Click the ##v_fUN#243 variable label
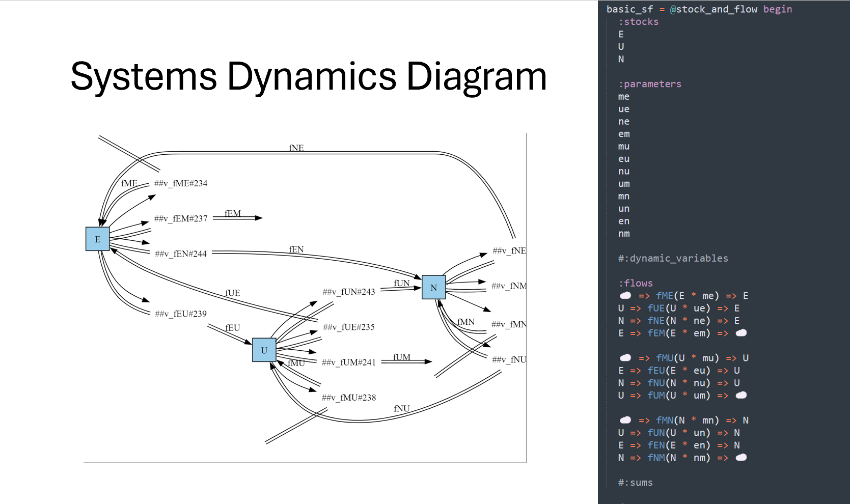Image resolution: width=850 pixels, height=504 pixels. click(349, 292)
